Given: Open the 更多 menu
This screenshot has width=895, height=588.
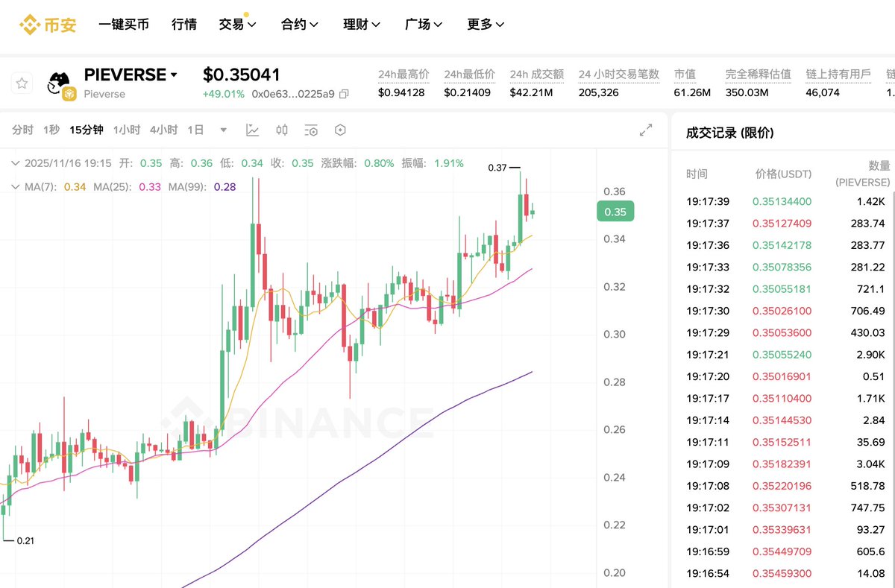Looking at the screenshot, I should click(x=486, y=24).
